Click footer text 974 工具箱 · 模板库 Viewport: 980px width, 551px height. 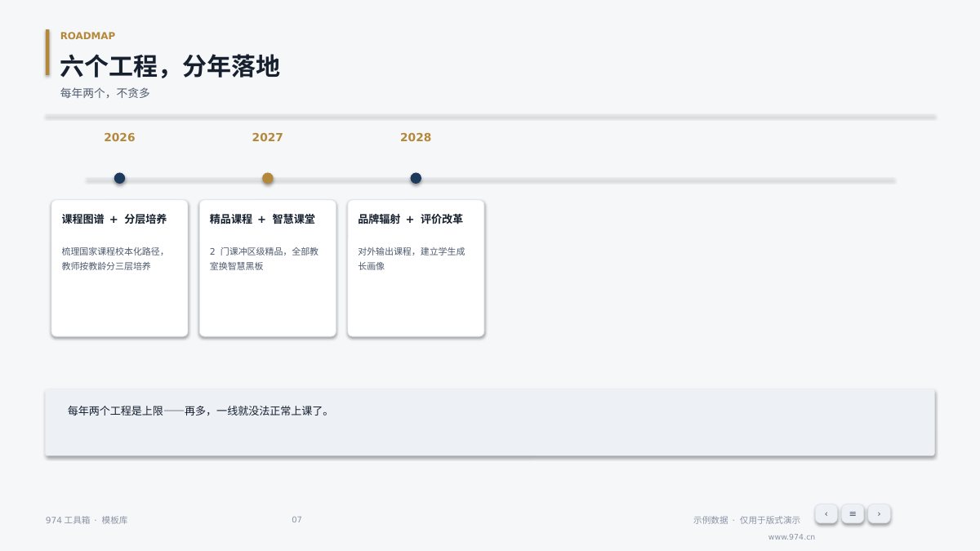pos(87,520)
